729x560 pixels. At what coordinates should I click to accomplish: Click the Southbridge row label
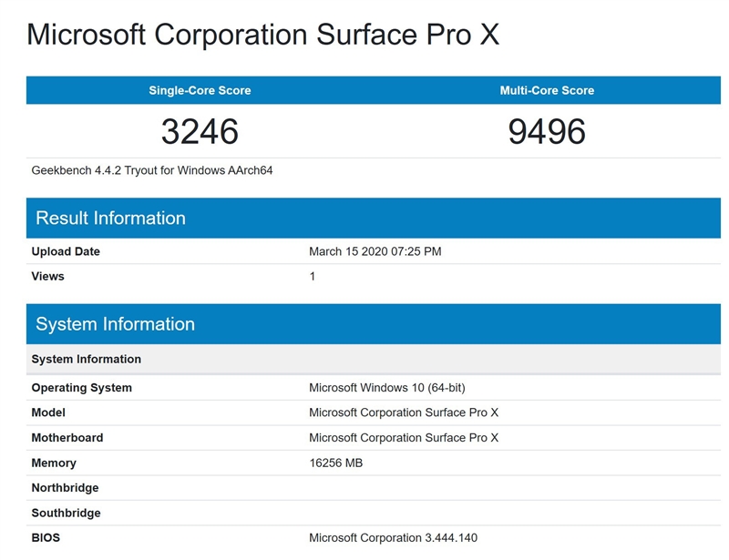point(66,513)
